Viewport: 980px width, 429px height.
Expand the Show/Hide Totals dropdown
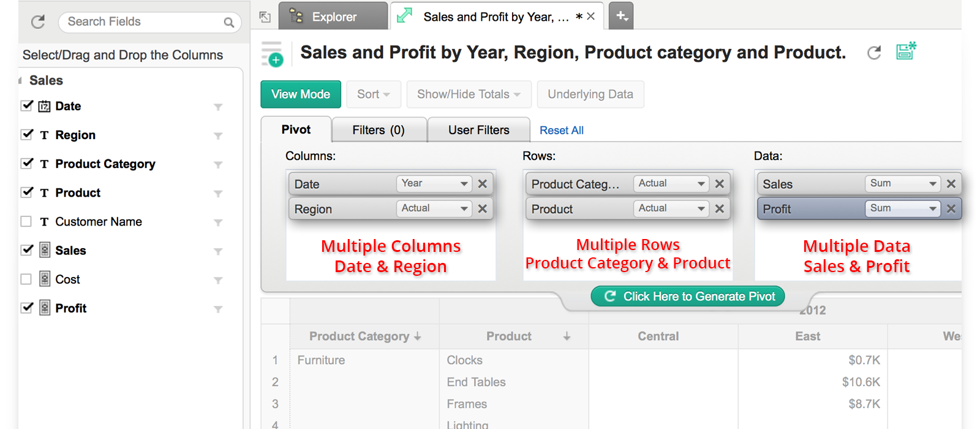pyautogui.click(x=469, y=94)
